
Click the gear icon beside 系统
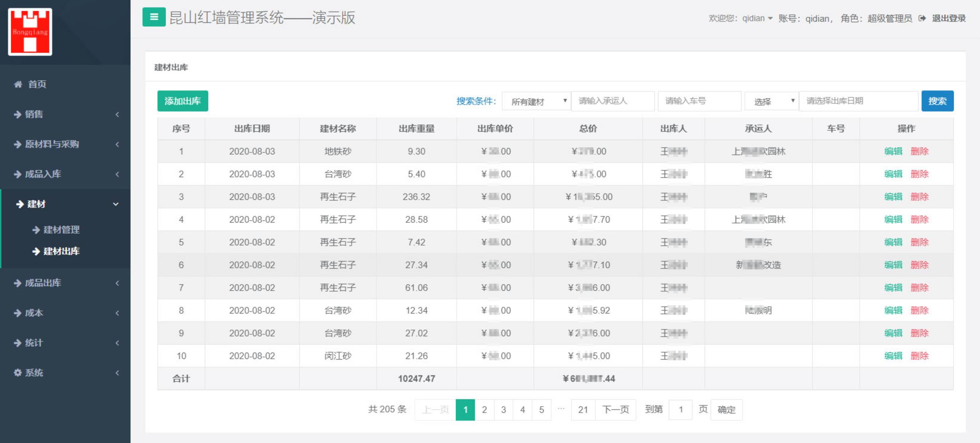click(18, 372)
